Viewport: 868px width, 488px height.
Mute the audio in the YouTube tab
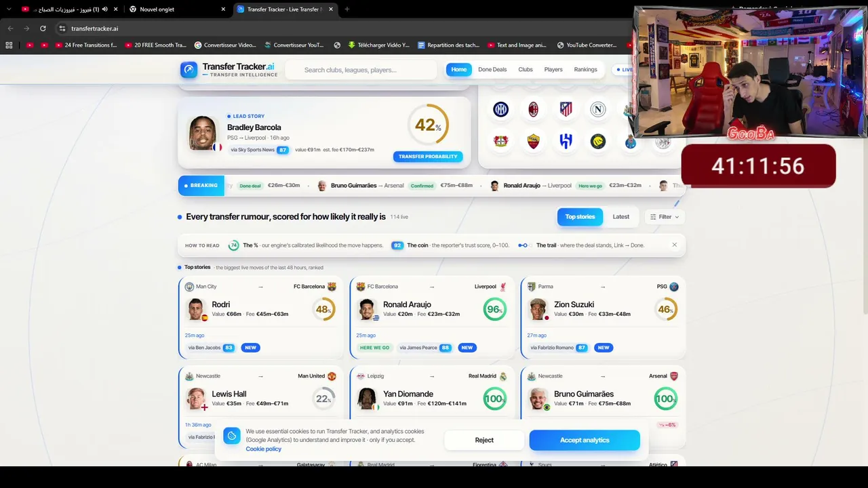pyautogui.click(x=104, y=9)
